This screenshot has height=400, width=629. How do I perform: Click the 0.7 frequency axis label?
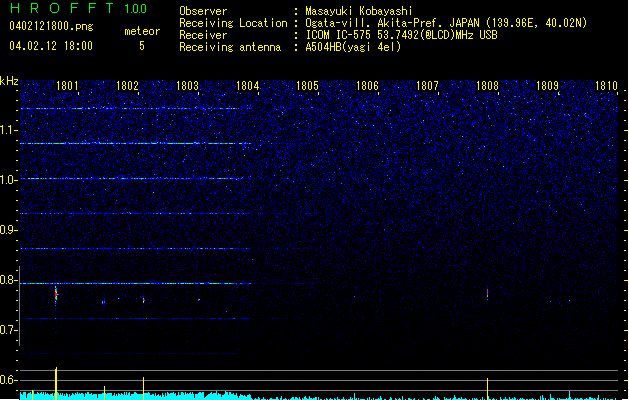7,330
